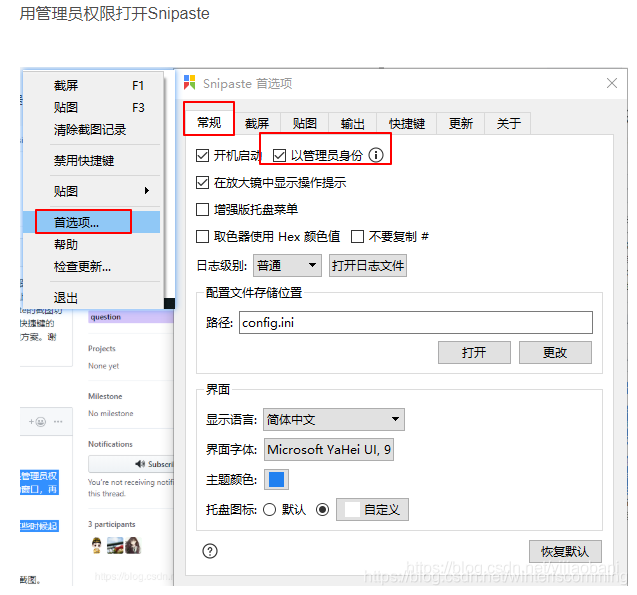Check the 不要复制 # checkbox
Image resolution: width=637 pixels, height=595 pixels.
[357, 236]
